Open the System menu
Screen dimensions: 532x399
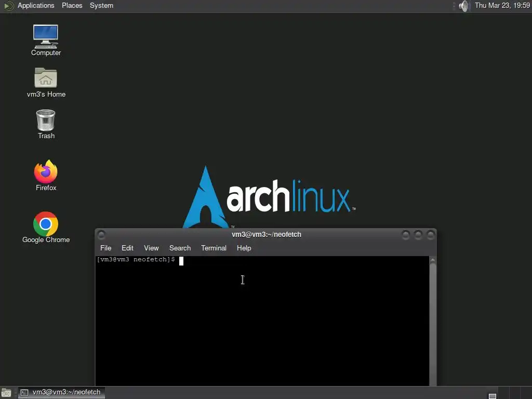(x=101, y=6)
